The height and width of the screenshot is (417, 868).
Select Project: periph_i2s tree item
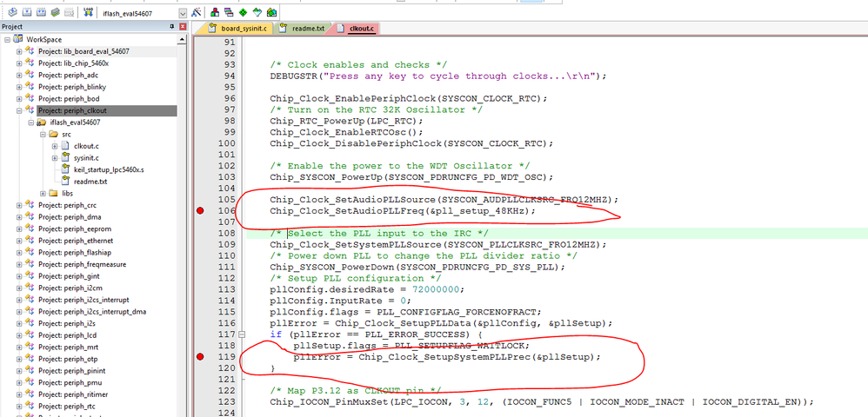click(x=67, y=323)
